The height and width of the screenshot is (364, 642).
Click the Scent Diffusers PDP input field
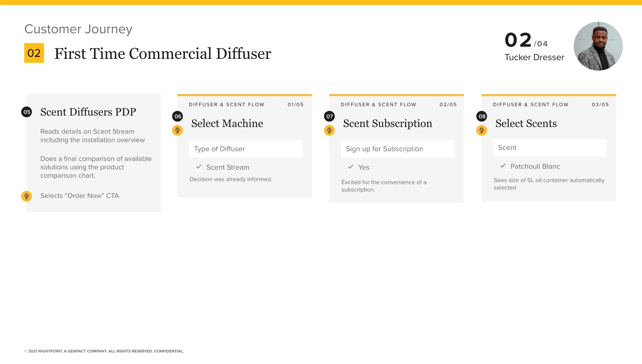tap(87, 112)
